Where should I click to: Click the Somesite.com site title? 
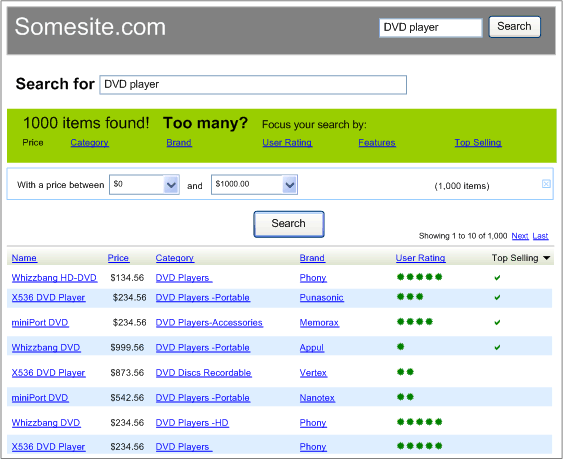[x=90, y=27]
